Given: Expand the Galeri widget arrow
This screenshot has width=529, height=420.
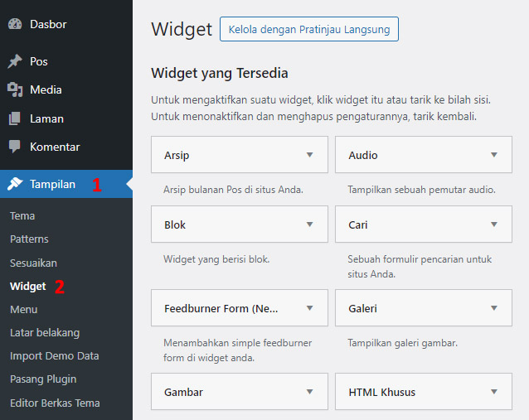Looking at the screenshot, I should point(494,308).
